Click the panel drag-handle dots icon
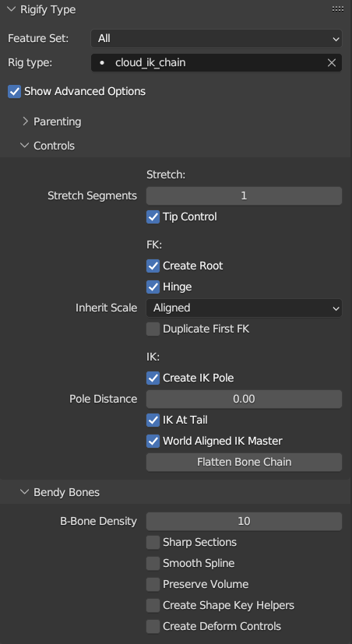Image resolution: width=352 pixels, height=644 pixels. point(338,9)
